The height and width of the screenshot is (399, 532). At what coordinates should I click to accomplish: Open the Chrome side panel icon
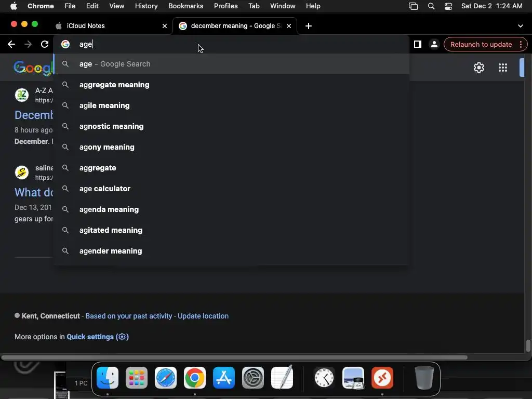(x=418, y=44)
